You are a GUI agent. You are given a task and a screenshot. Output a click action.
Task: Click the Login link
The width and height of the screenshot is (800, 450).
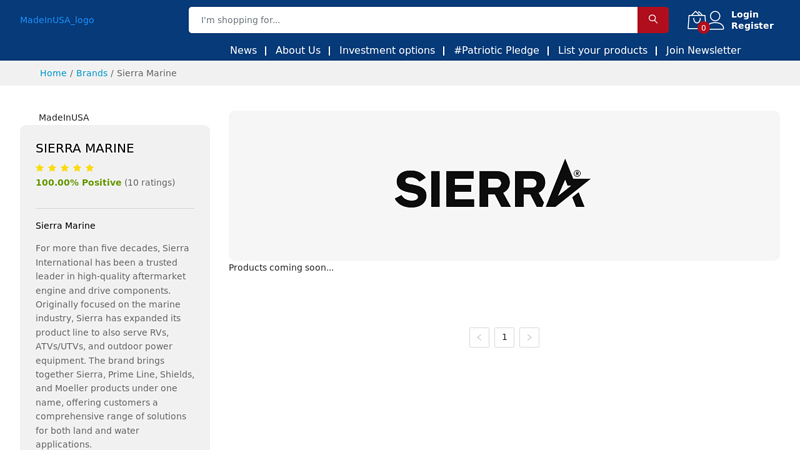pos(744,14)
